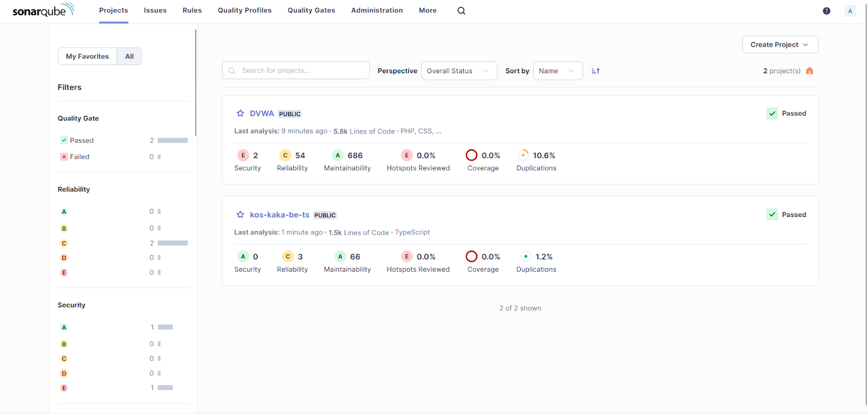Image resolution: width=868 pixels, height=415 pixels.
Task: Favorite the kos-kaka-be-ts project star
Action: (x=240, y=215)
